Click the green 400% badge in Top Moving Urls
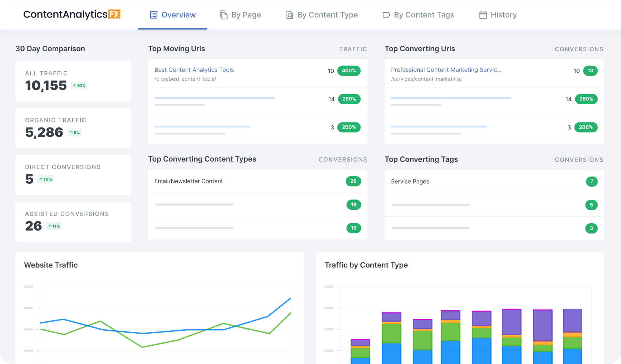 [x=349, y=71]
